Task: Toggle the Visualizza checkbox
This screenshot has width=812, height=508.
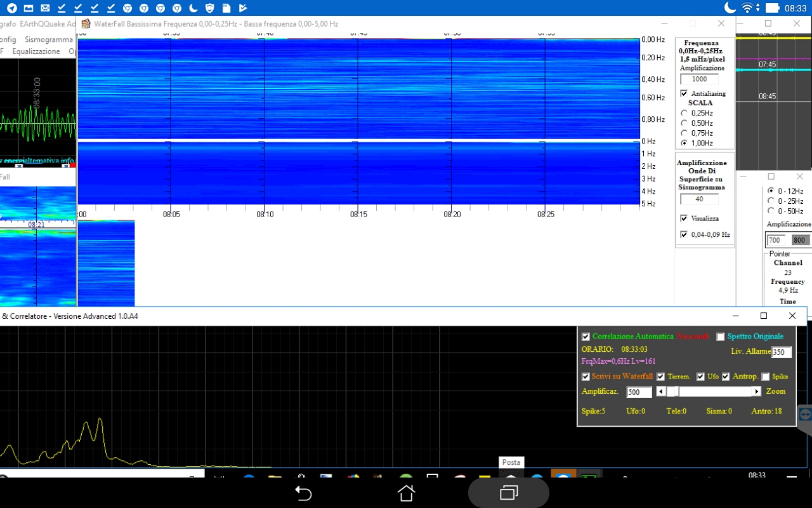Action: (x=684, y=218)
